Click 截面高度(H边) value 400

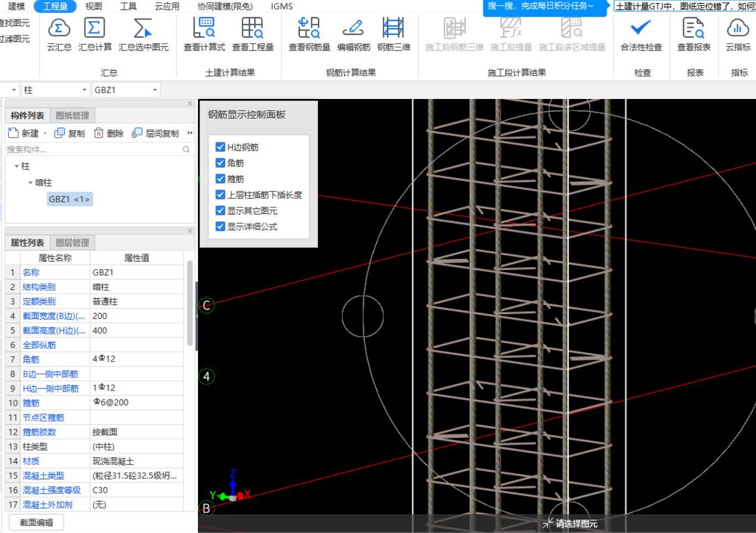[x=137, y=330]
